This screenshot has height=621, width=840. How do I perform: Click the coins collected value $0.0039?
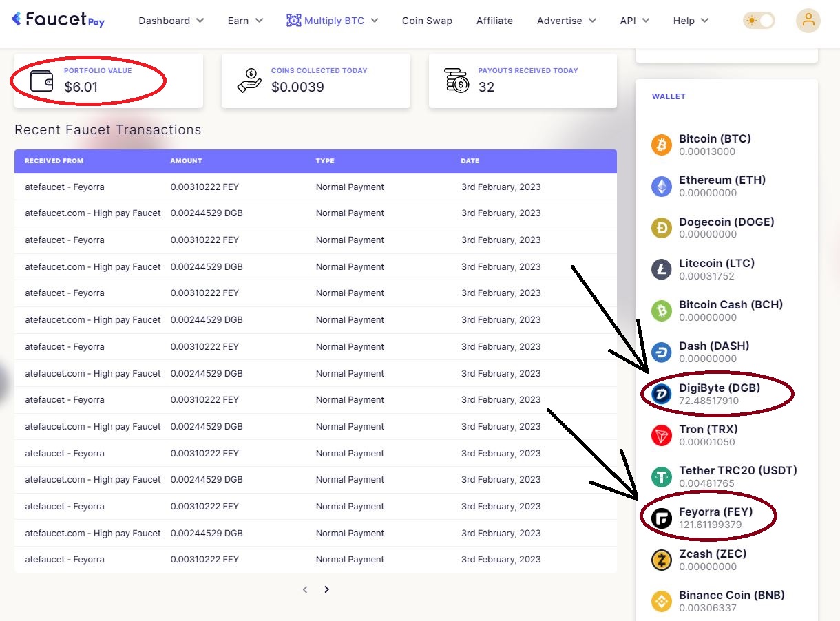coord(297,87)
